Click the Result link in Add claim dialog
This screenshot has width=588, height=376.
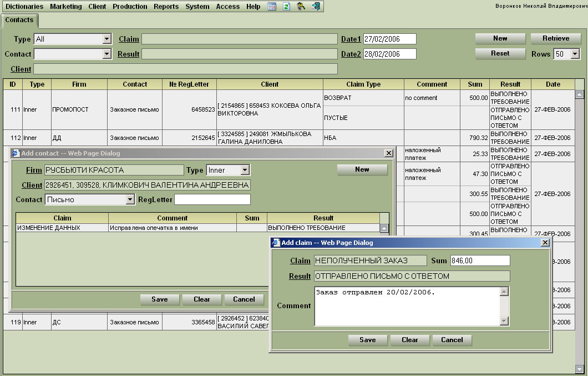[300, 277]
